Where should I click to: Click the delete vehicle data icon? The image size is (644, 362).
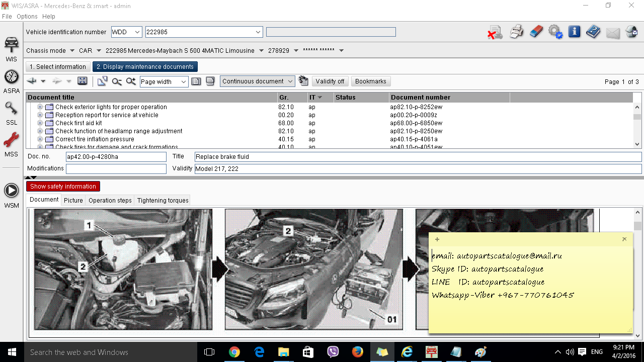tap(495, 32)
